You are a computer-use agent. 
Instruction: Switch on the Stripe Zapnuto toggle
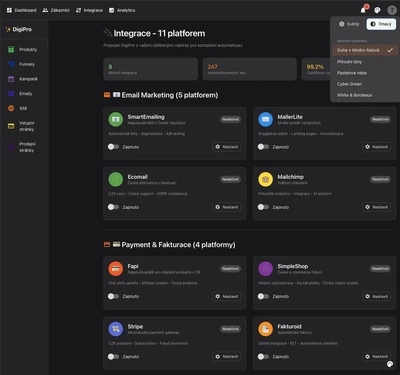(113, 356)
